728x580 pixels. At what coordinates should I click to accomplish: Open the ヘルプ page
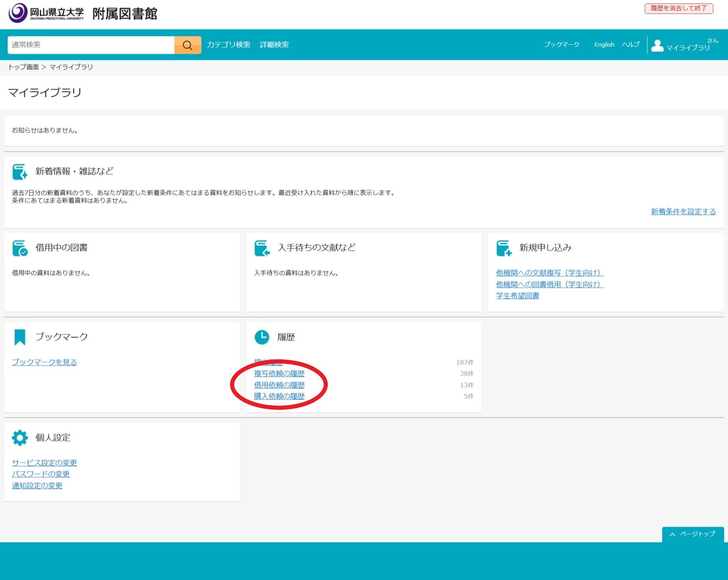(631, 45)
